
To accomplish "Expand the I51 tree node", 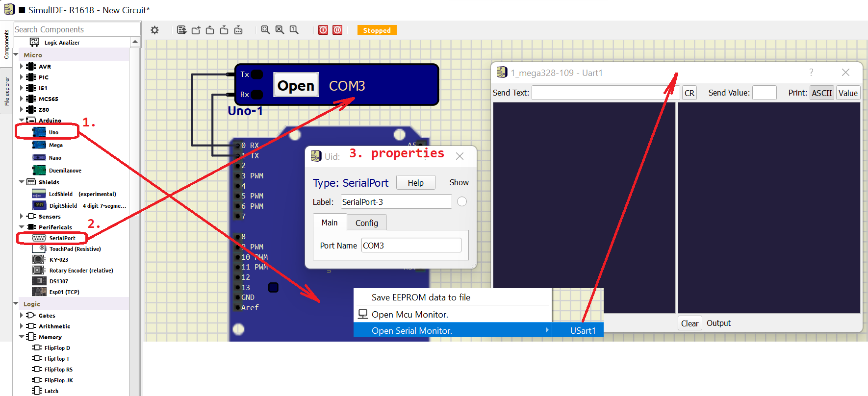I will pyautogui.click(x=22, y=88).
